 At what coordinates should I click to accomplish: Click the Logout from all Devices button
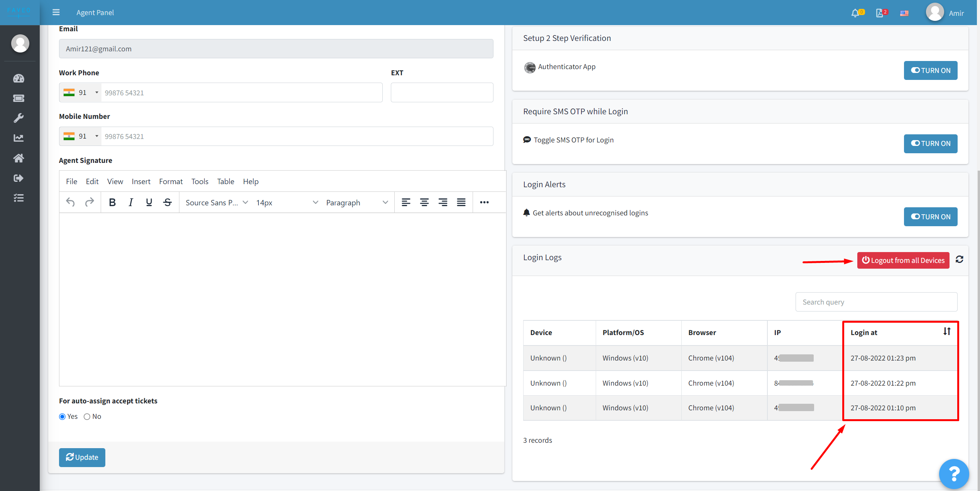tap(903, 260)
